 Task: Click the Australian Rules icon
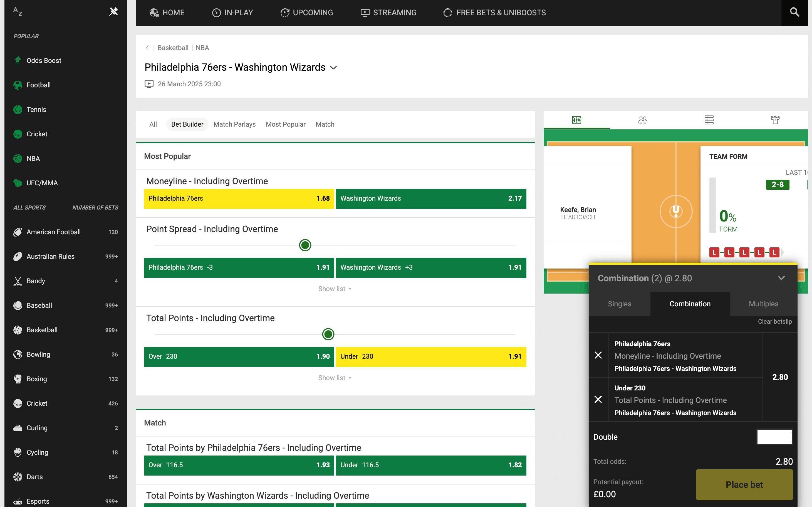coord(18,257)
